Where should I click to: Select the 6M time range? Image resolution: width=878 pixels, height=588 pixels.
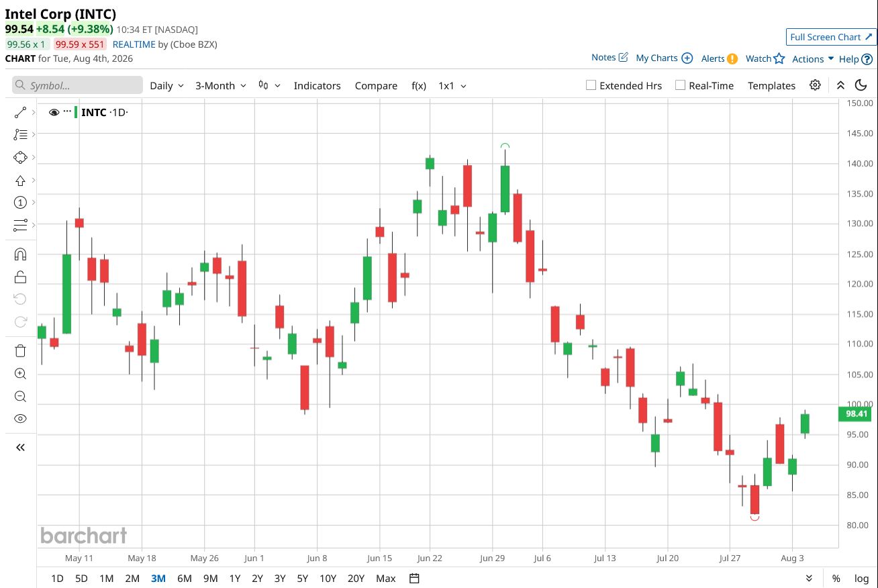click(x=185, y=578)
